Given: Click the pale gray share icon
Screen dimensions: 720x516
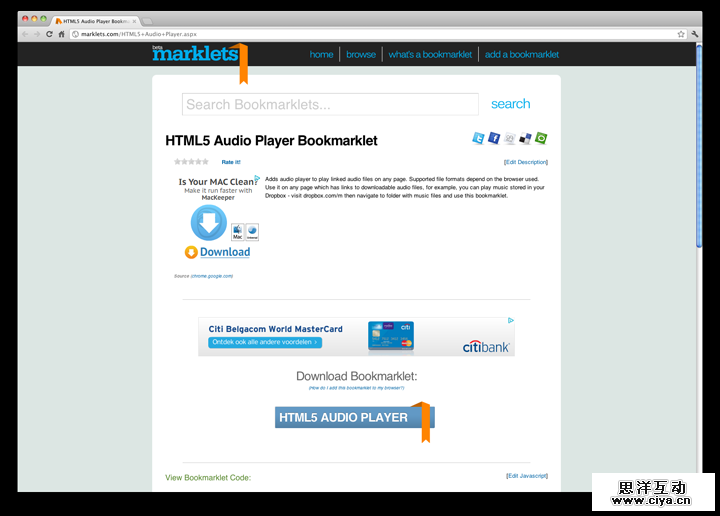Looking at the screenshot, I should [509, 138].
